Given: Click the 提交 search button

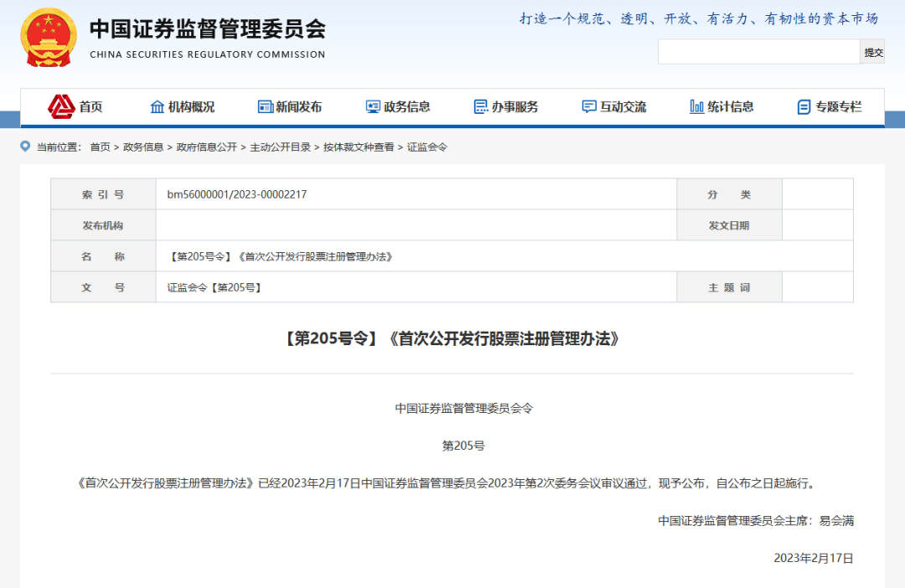Looking at the screenshot, I should pyautogui.click(x=872, y=53).
